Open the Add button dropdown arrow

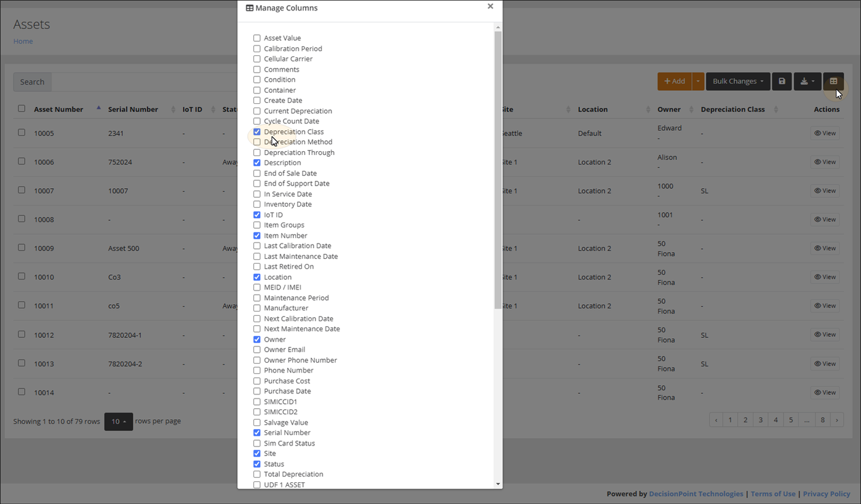pos(697,81)
